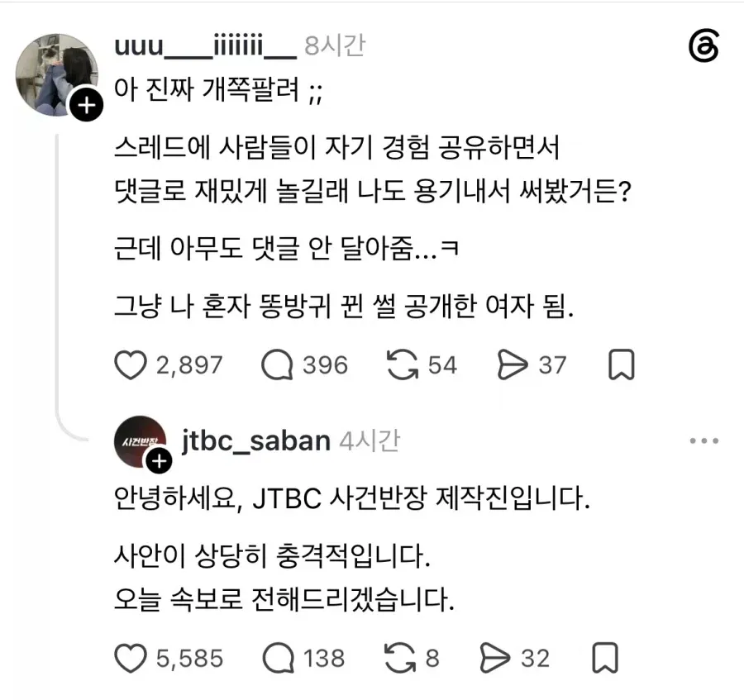View the jtbc_saban 사건반장 profile picture
Viewport: 744px width, 700px height.
click(x=141, y=441)
